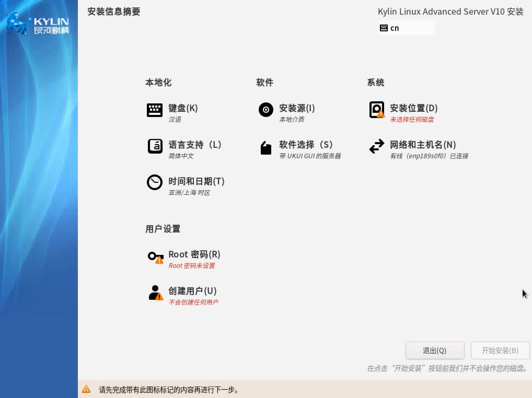Open the 创建用户(U) person icon
Viewport: 532px width, 398px height.
(156, 293)
